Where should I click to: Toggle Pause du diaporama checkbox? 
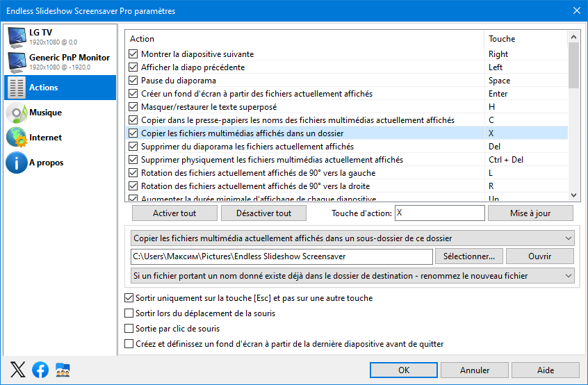coord(133,80)
